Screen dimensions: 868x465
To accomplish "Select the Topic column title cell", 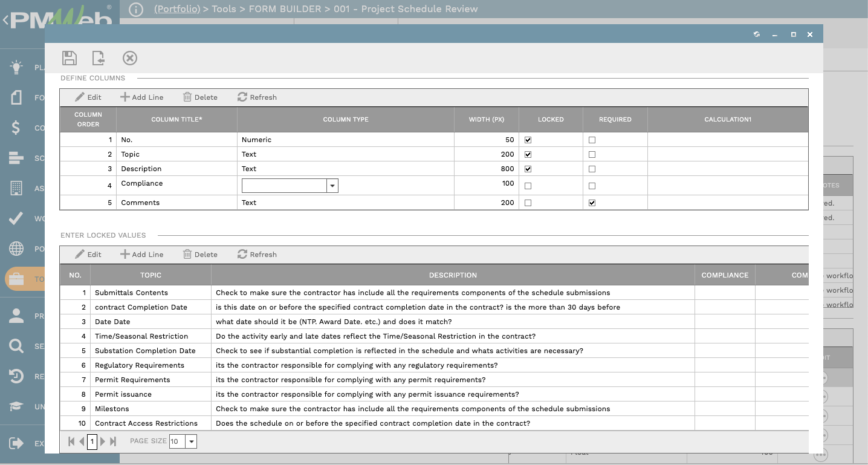I will pos(177,154).
